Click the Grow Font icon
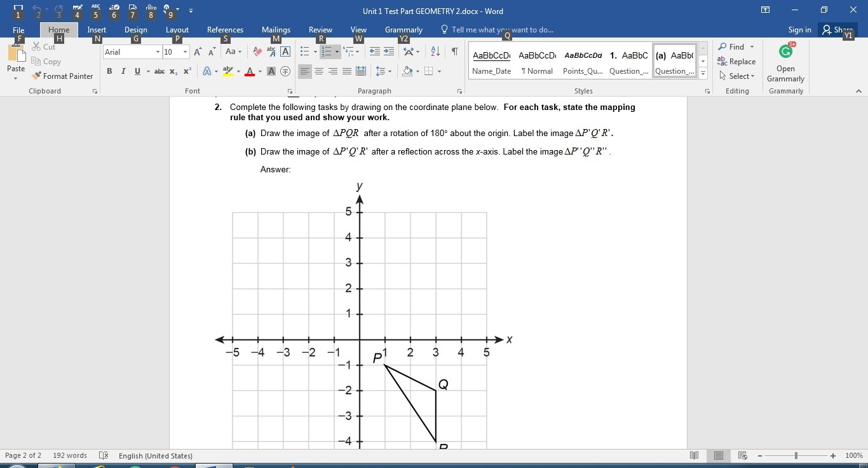The image size is (868, 468). [x=198, y=52]
